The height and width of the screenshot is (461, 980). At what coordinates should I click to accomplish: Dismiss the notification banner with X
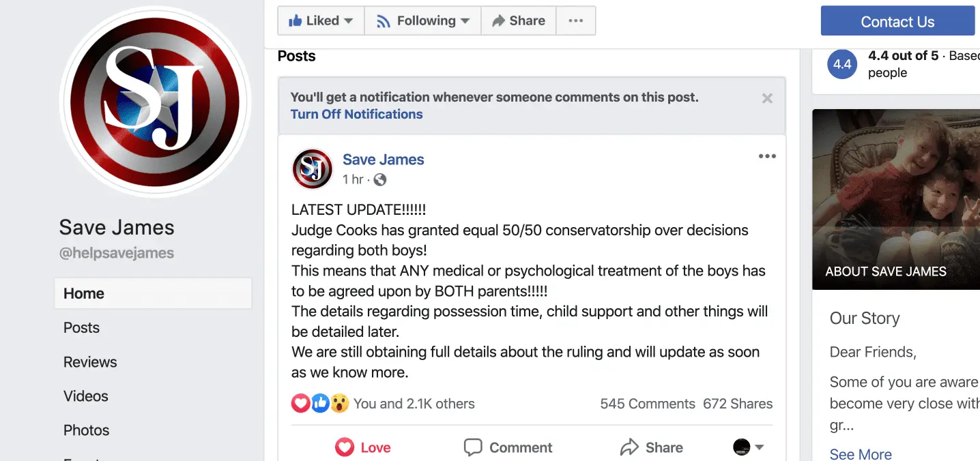(767, 98)
